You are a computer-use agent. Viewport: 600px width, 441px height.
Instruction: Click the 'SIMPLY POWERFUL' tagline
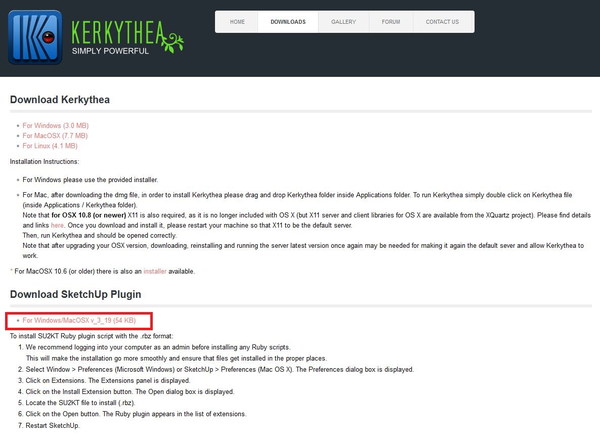coord(110,50)
